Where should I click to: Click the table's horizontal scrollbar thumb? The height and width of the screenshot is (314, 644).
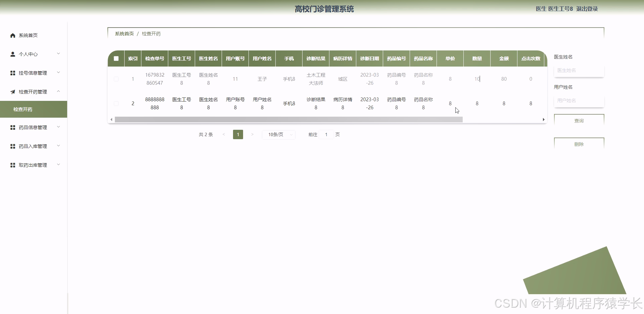click(289, 120)
